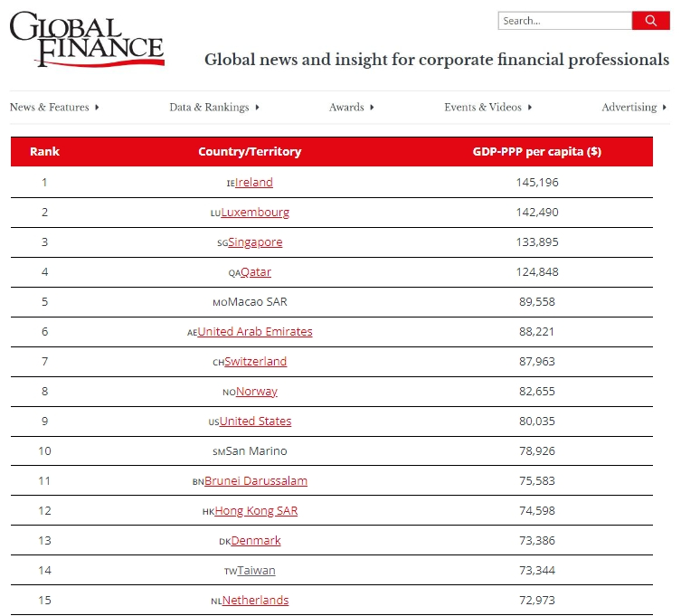Expand the Data & Rankings menu arrow
The width and height of the screenshot is (681, 616).
257,108
